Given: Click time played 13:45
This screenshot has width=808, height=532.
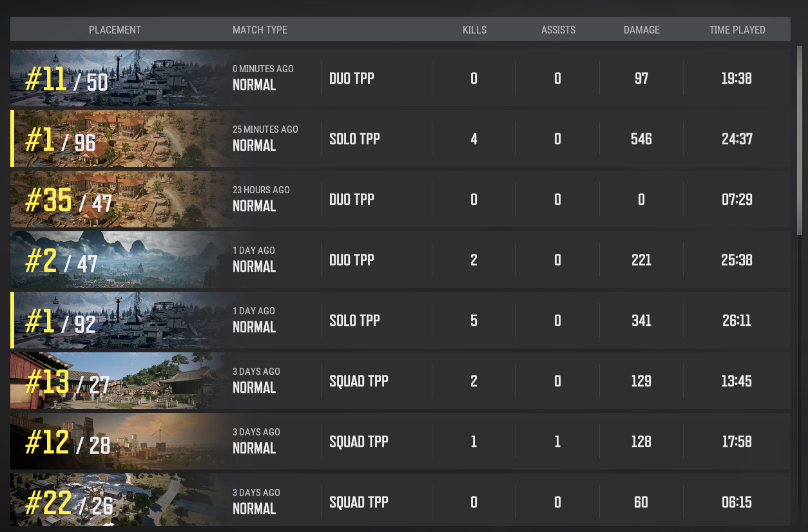Looking at the screenshot, I should pyautogui.click(x=737, y=381).
